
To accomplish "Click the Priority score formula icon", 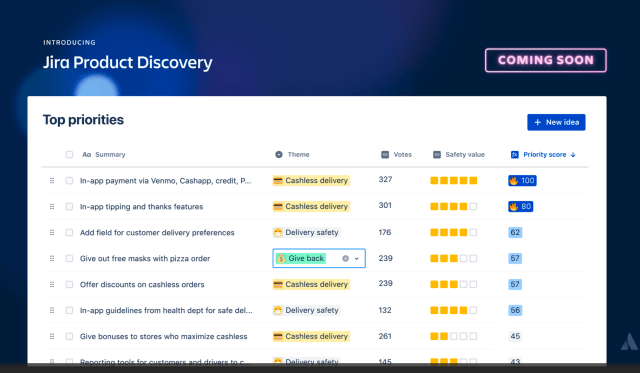I will click(x=515, y=155).
